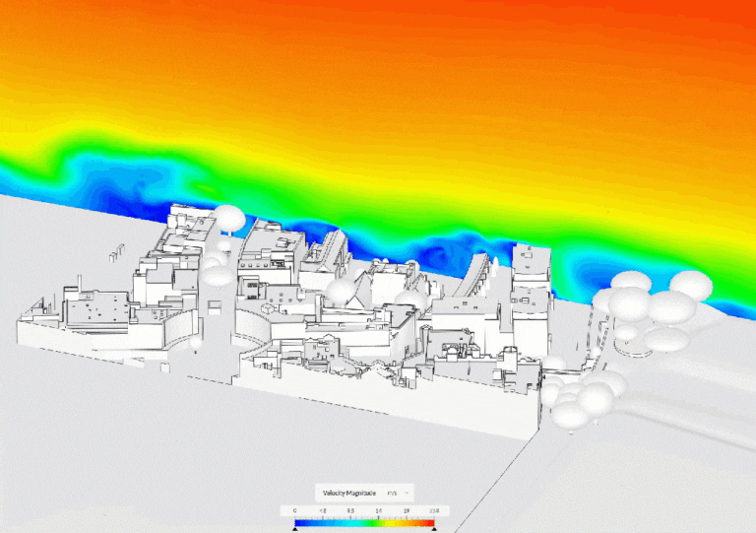Viewport: 756px width, 533px height.
Task: Open the Velocity Magnitude m/s field dropdown
Action: [x=364, y=493]
